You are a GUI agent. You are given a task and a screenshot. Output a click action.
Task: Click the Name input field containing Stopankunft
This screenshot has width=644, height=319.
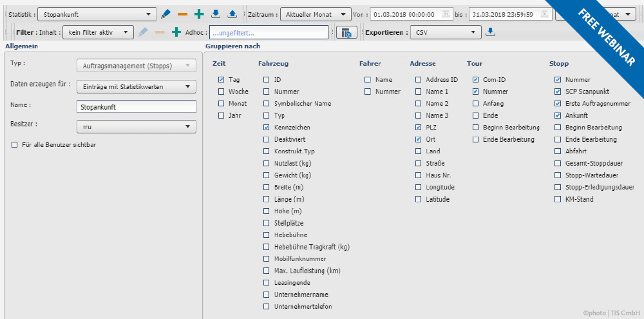pyautogui.click(x=136, y=106)
